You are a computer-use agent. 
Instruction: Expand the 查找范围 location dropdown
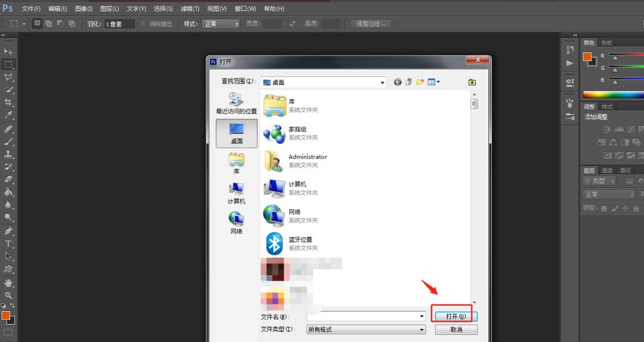click(383, 82)
